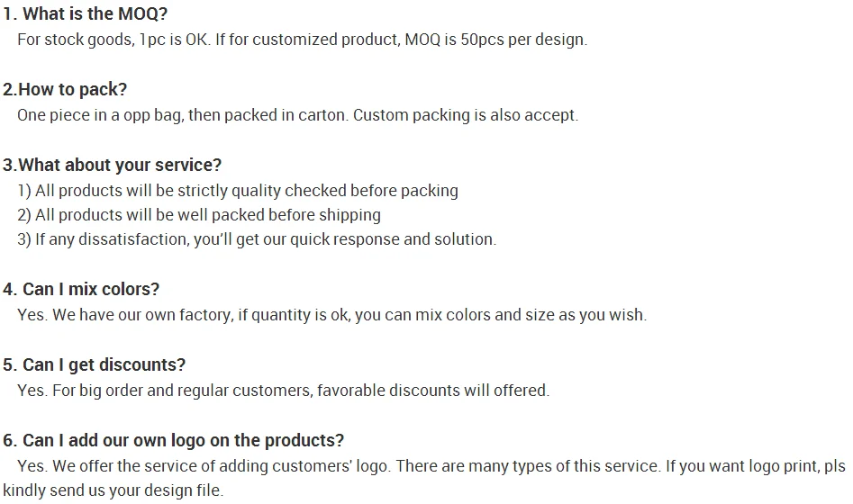The width and height of the screenshot is (853, 504).
Task: Click the phrase '50pcs per design'
Action: point(523,40)
